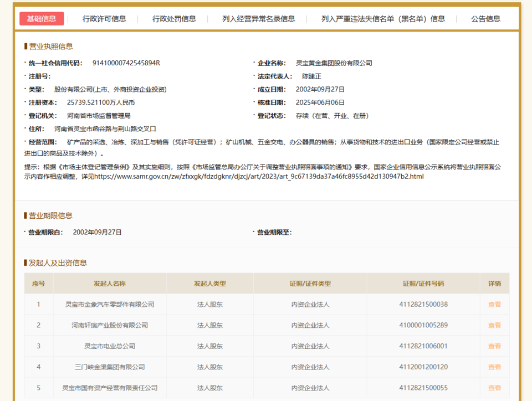
Task: Click approval date 2025年06月06日
Action: [x=320, y=102]
